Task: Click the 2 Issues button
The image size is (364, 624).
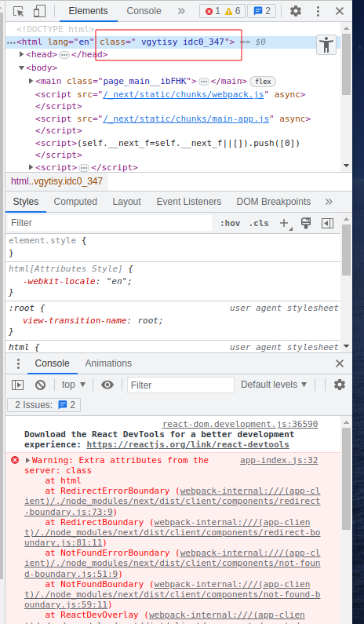Action: 44,405
